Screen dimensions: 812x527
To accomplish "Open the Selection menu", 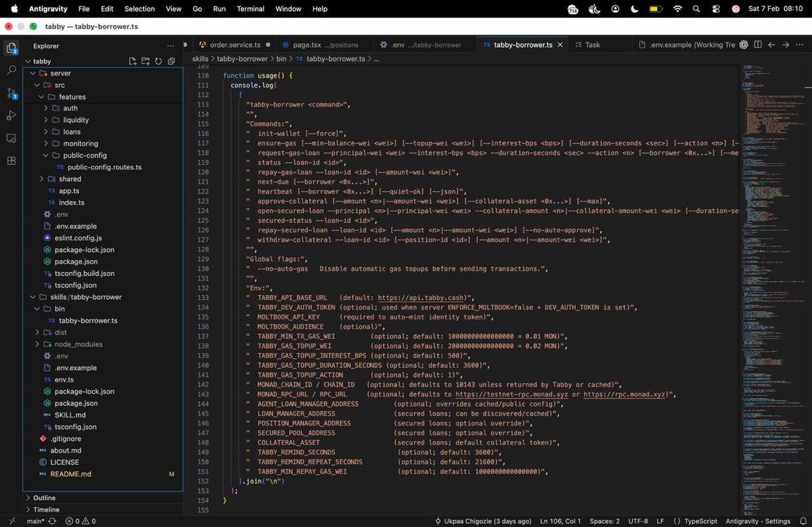I will tap(139, 9).
